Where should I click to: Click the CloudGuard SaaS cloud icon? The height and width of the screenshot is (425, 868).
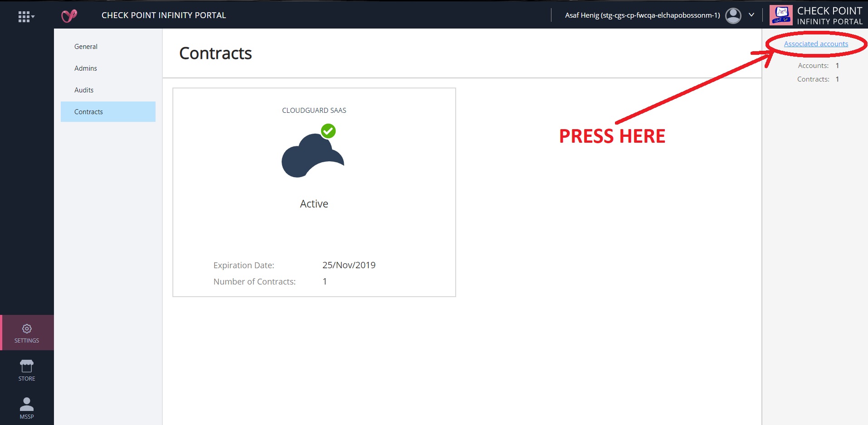click(313, 155)
